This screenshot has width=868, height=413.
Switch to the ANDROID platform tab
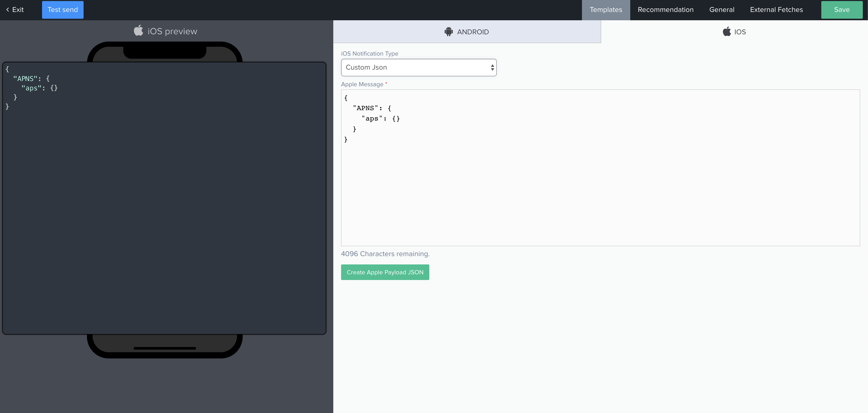pyautogui.click(x=467, y=32)
